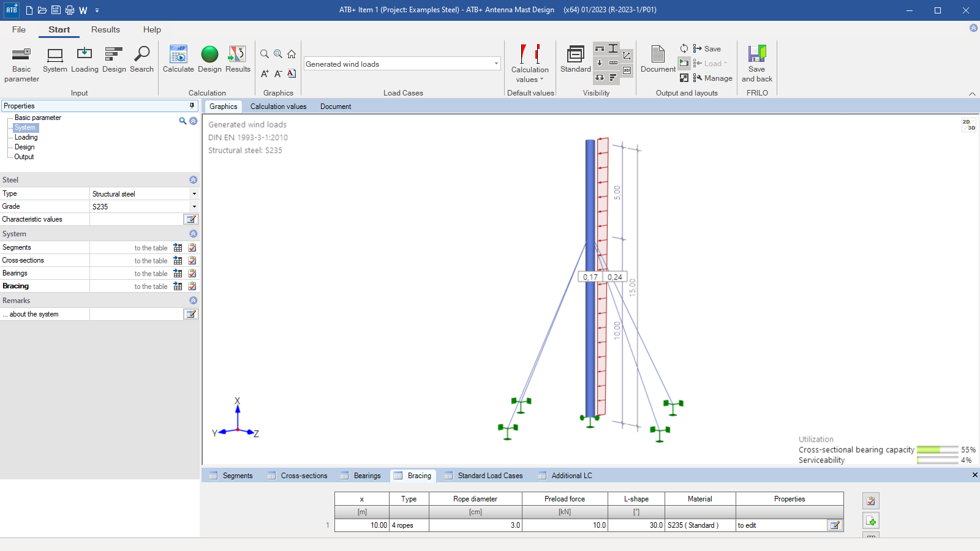Reset view with the home icon

[x=292, y=54]
